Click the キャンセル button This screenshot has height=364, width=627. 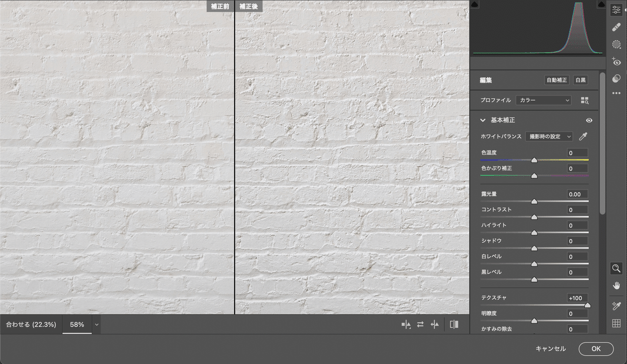click(551, 349)
